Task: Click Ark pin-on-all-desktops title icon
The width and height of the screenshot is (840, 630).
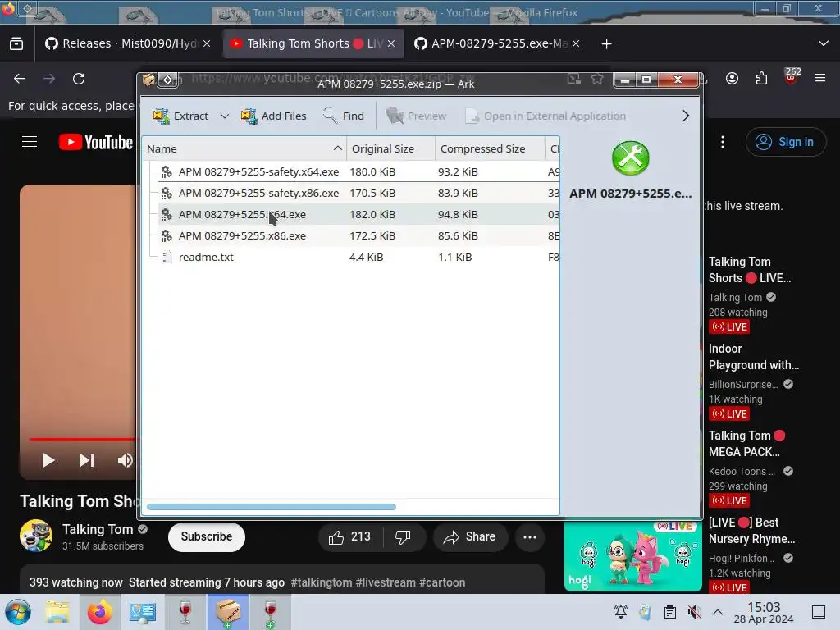Action: click(x=167, y=80)
